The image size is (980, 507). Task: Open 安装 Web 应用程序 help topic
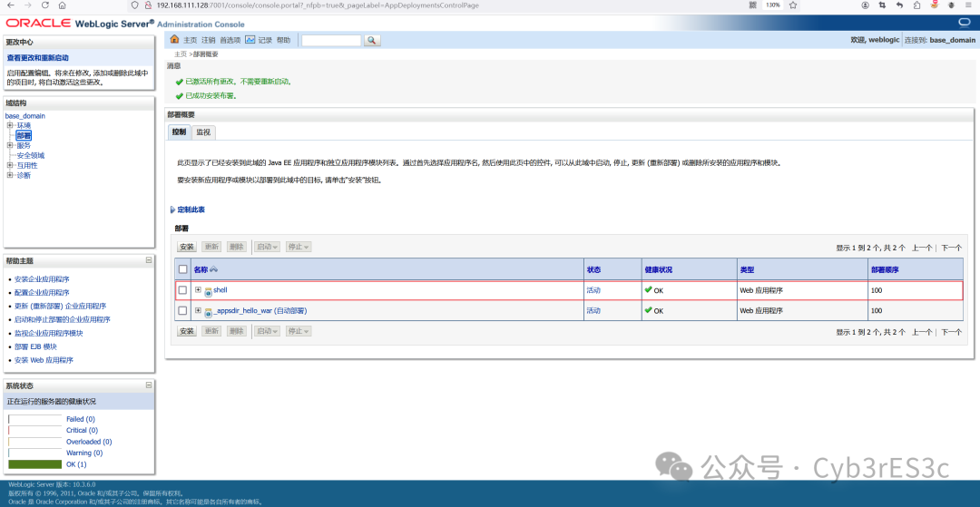tap(44, 360)
